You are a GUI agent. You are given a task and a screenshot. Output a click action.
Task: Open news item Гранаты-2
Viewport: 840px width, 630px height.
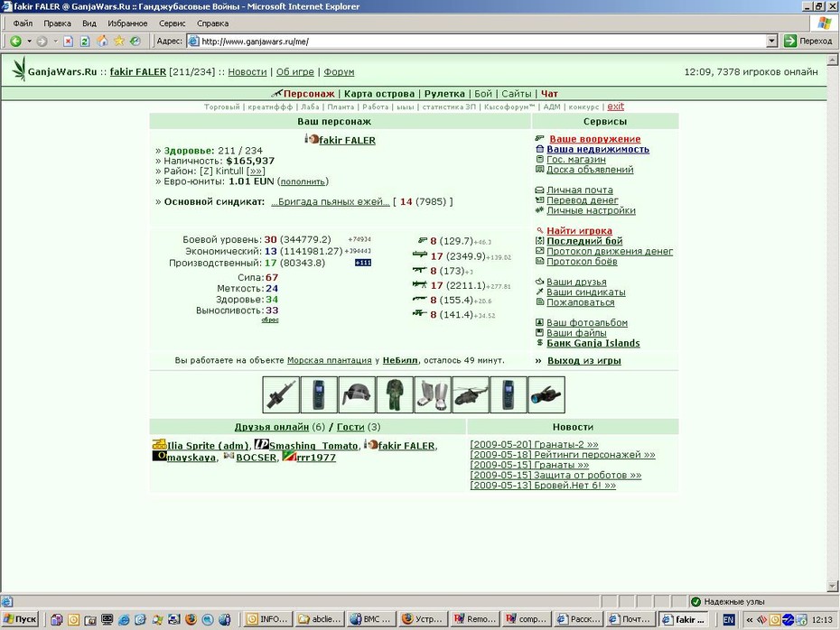[534, 444]
